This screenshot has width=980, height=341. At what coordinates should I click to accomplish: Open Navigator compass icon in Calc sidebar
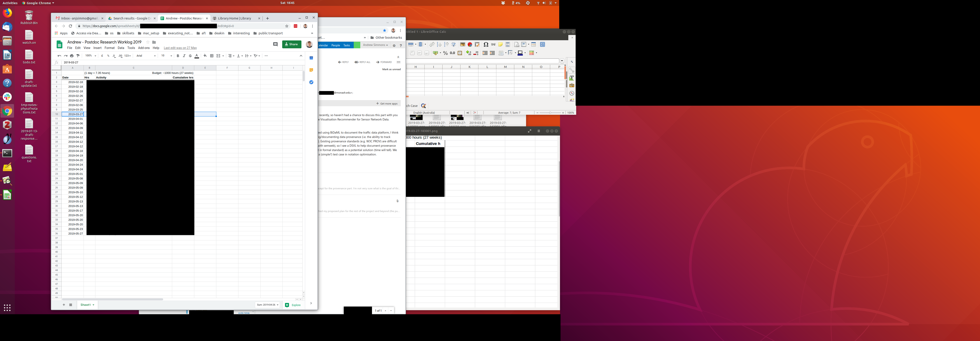coord(572,93)
